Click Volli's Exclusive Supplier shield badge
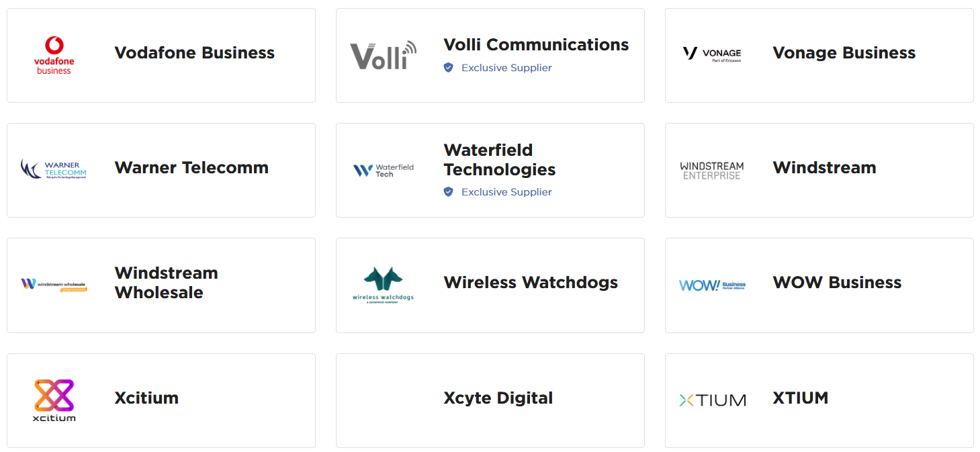980x452 pixels. pos(449,68)
